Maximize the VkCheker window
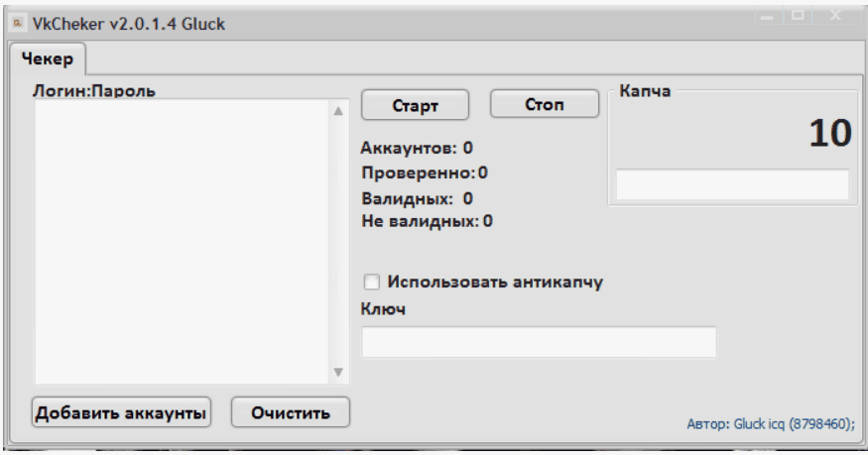Screen dimensions: 868x455 tap(798, 16)
